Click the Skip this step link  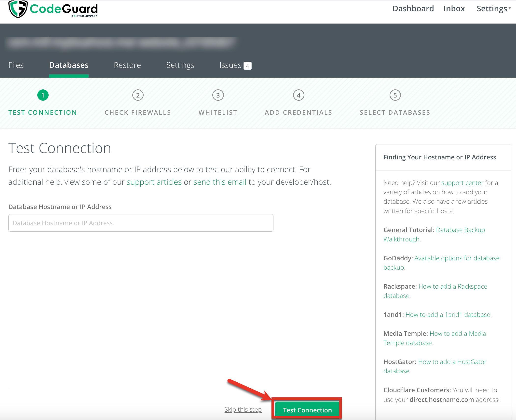[x=243, y=409]
